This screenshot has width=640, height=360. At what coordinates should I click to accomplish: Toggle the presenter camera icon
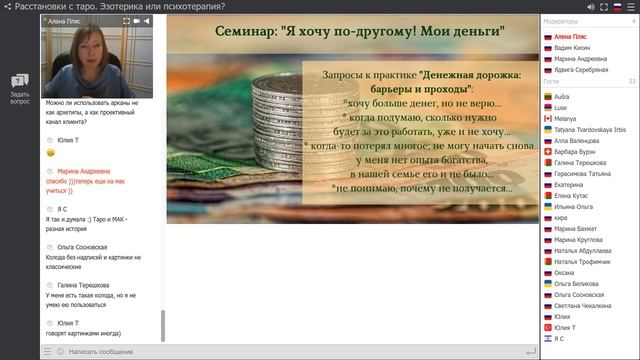click(137, 21)
